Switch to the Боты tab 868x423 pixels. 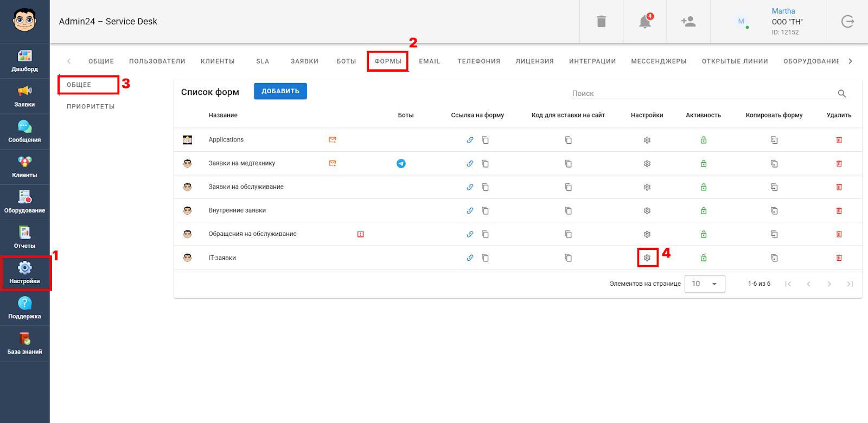[x=346, y=61]
